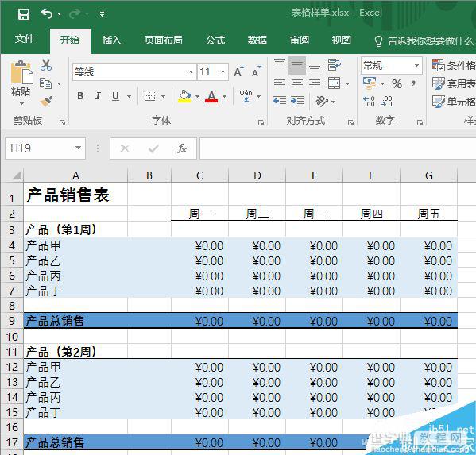Apply cell borders icon
This screenshot has width=476, height=455.
(x=149, y=96)
